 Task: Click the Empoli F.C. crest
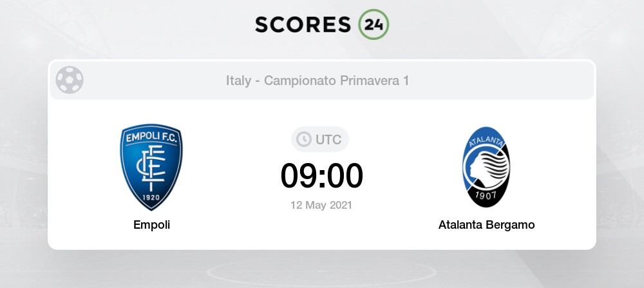pos(151,167)
